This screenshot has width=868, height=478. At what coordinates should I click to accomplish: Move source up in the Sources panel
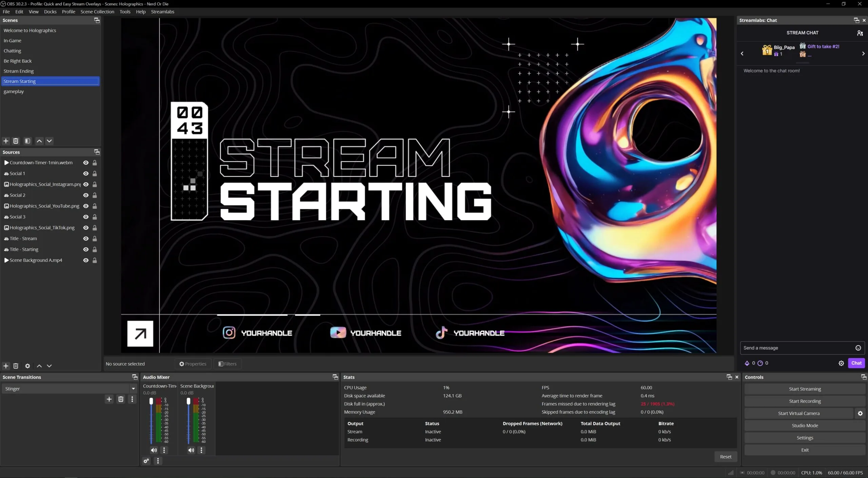tap(39, 366)
